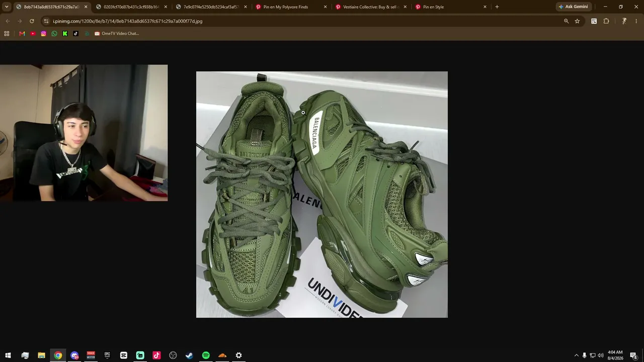Reload the current page
This screenshot has width=644, height=362.
point(32,21)
